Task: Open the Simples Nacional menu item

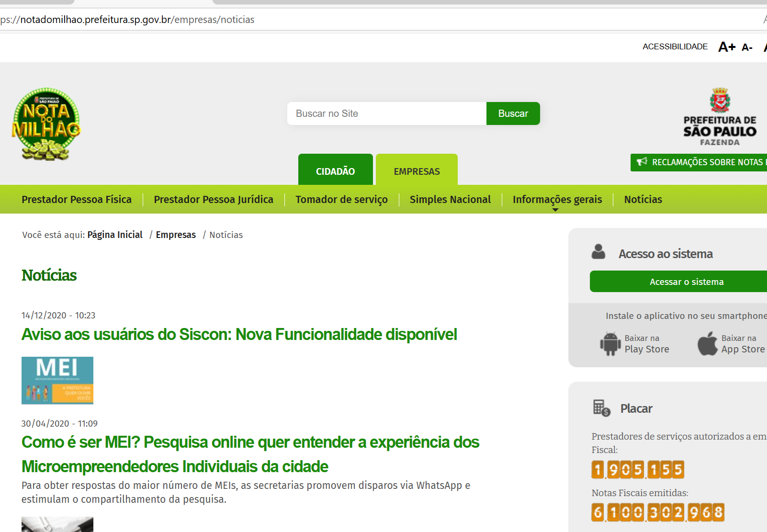Action: tap(450, 200)
